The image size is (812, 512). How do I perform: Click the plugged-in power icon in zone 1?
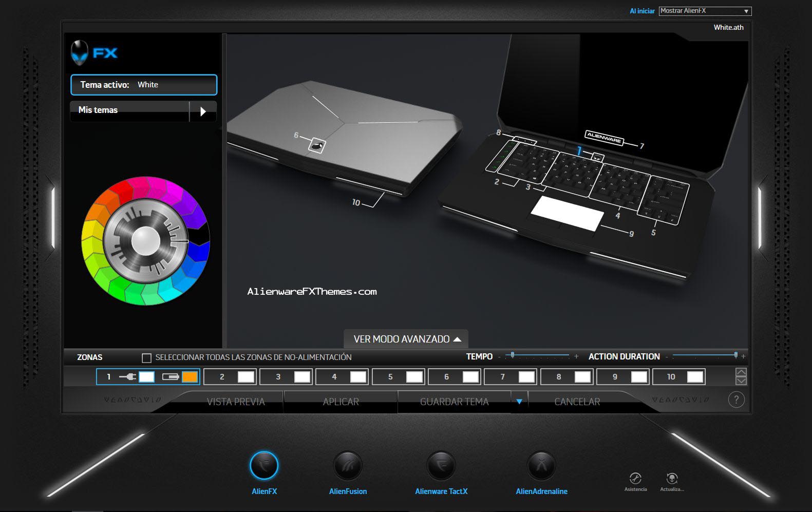click(x=127, y=377)
